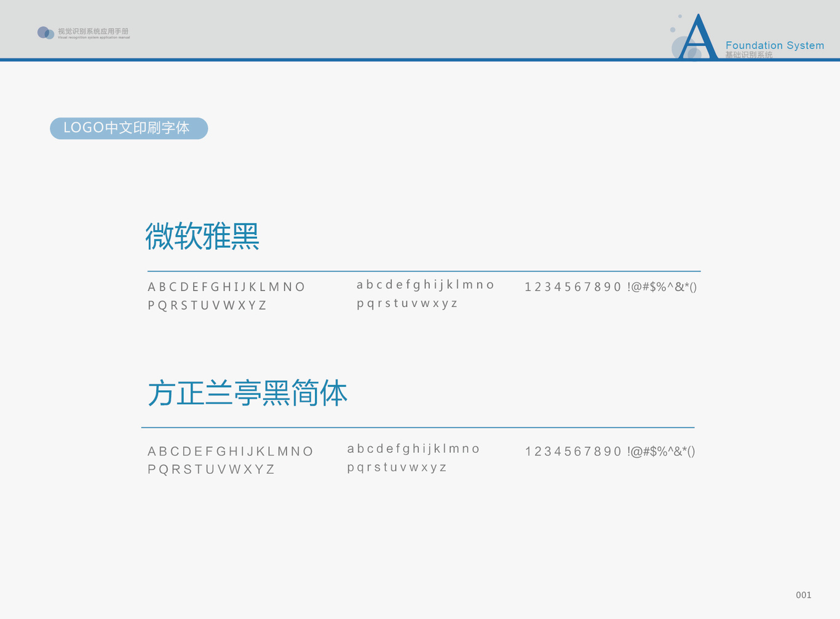Click the numerals and symbols line under 方正兰亭黑简体
This screenshot has width=840, height=619.
[610, 452]
